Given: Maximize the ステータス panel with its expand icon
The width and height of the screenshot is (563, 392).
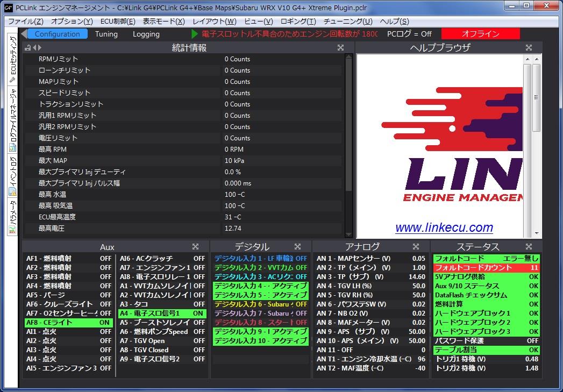Looking at the screenshot, I should tap(529, 247).
